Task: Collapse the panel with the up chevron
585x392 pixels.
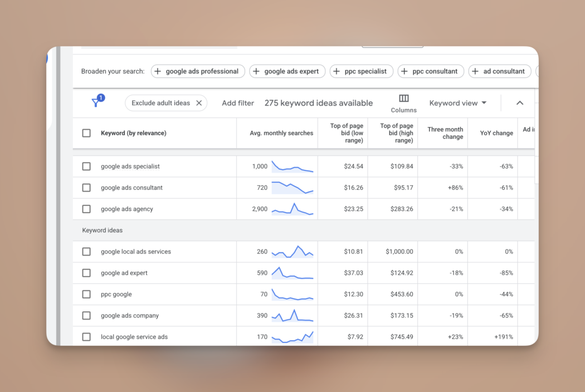Action: coord(520,103)
